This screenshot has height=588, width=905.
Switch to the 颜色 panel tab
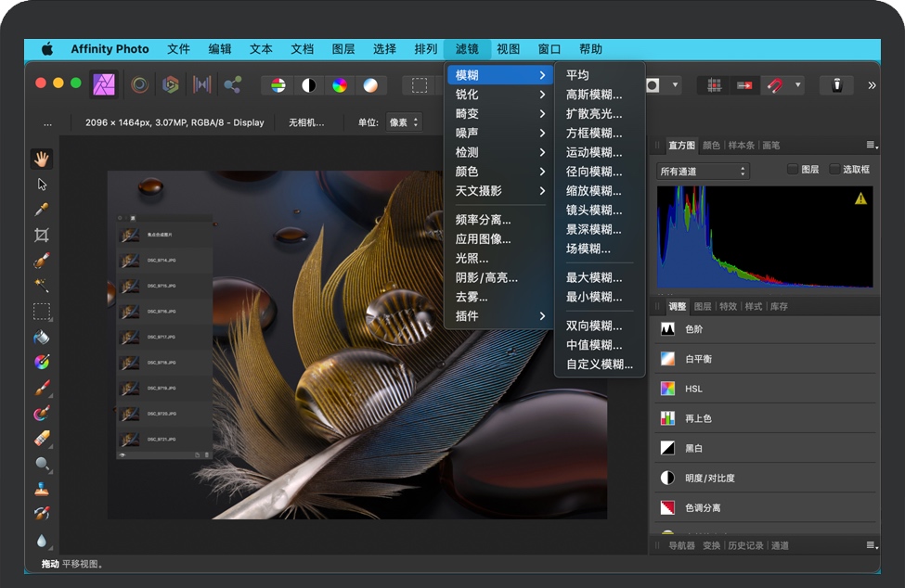(711, 146)
